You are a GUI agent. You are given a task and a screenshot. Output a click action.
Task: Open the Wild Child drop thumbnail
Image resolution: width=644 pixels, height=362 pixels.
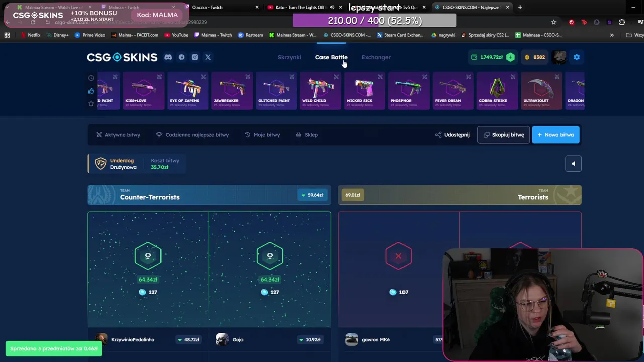(x=320, y=90)
